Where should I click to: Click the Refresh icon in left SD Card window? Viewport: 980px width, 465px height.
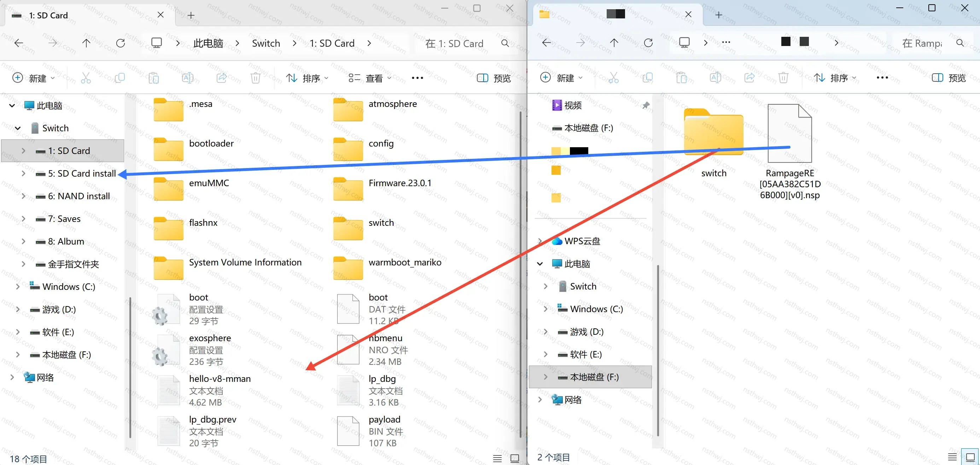click(x=121, y=43)
